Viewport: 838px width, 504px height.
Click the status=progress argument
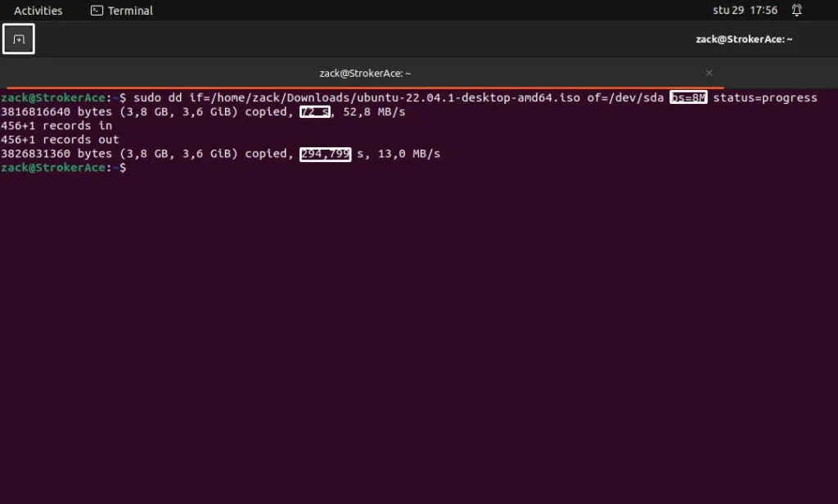(x=765, y=98)
